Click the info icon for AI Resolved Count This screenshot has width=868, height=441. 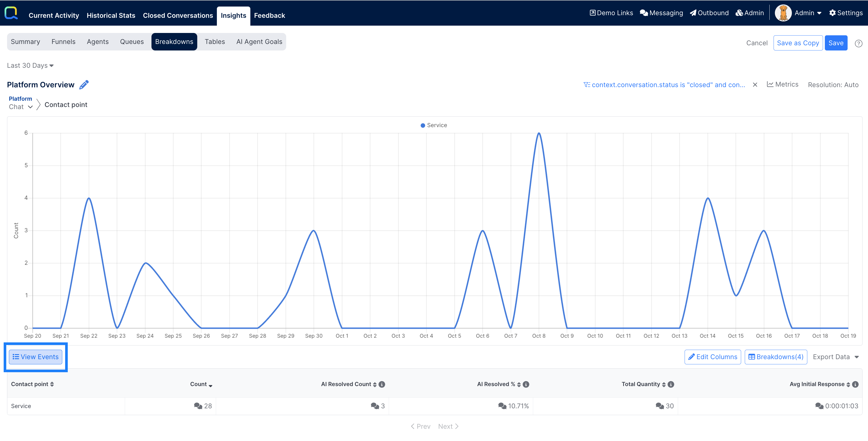click(x=382, y=385)
